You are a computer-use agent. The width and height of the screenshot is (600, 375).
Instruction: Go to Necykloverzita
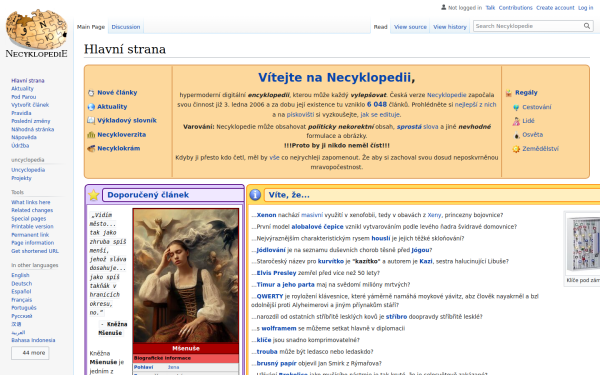point(121,135)
